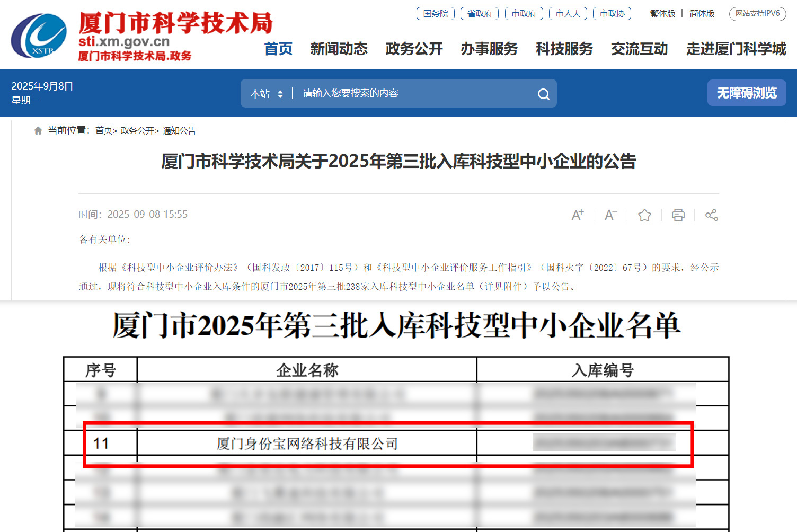Click the Xiamen Science Bureau logo
Image resolution: width=797 pixels, height=532 pixels.
tap(39, 36)
